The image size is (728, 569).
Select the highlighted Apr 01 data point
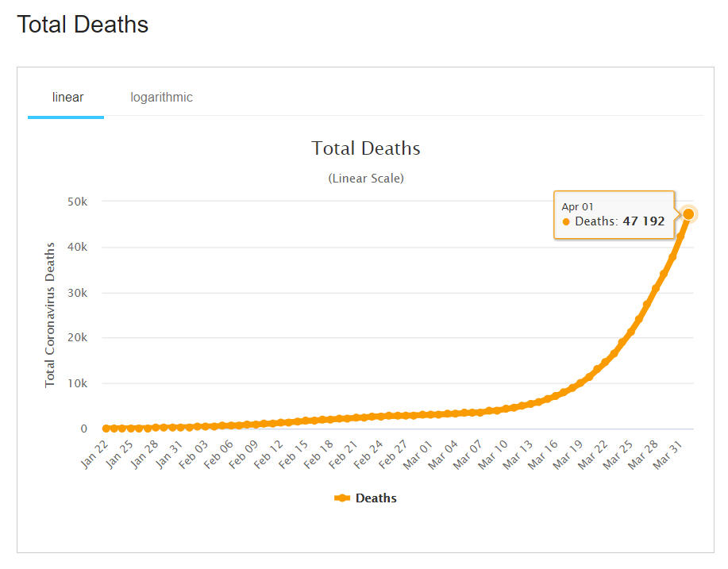688,214
